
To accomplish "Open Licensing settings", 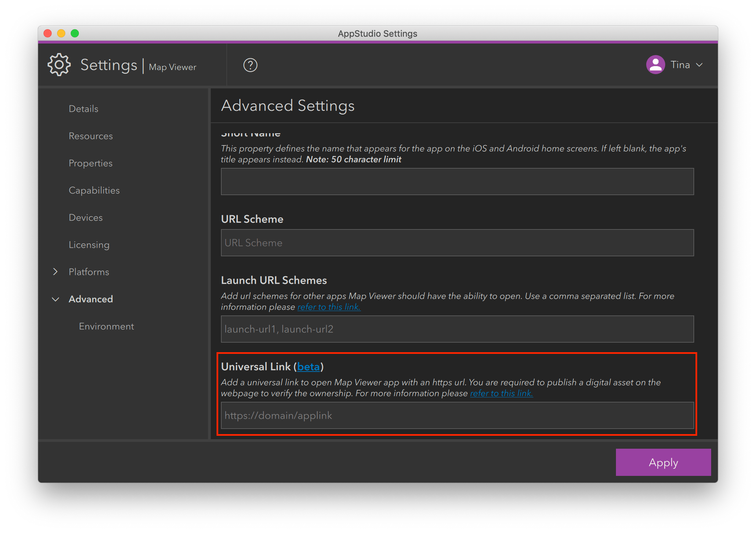I will (89, 245).
